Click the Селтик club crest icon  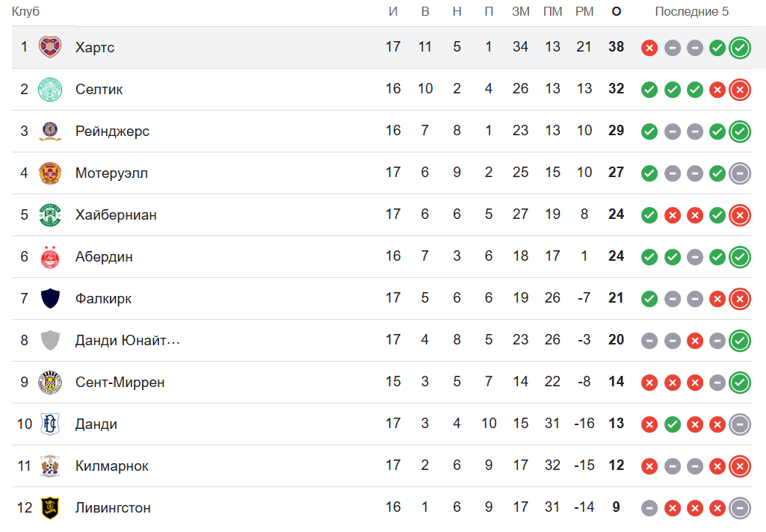tap(50, 89)
